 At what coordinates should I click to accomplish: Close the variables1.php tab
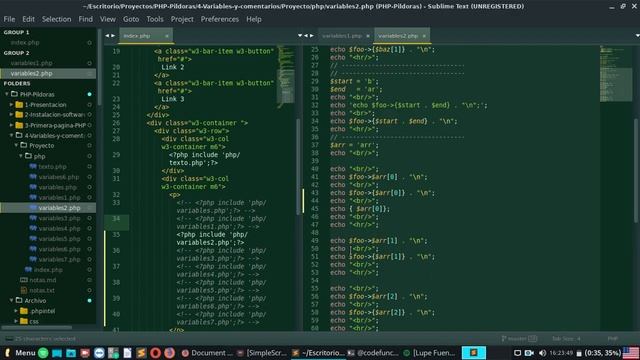pyautogui.click(x=368, y=36)
